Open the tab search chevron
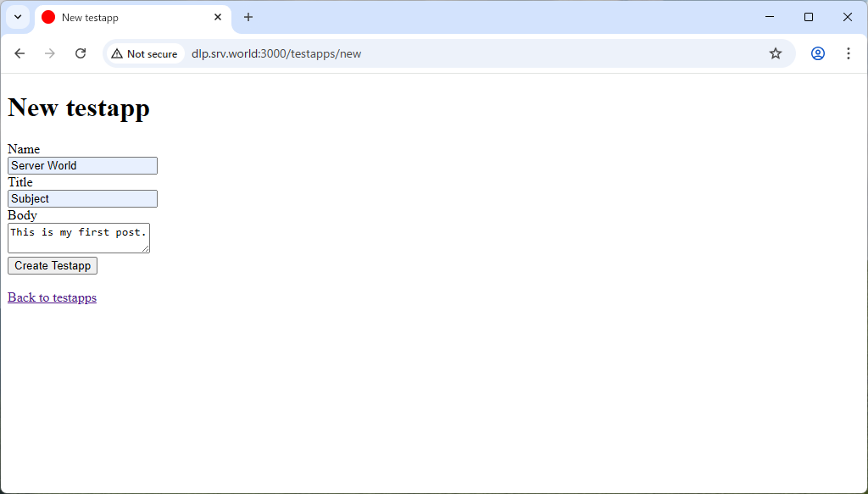The width and height of the screenshot is (868, 494). [x=17, y=17]
